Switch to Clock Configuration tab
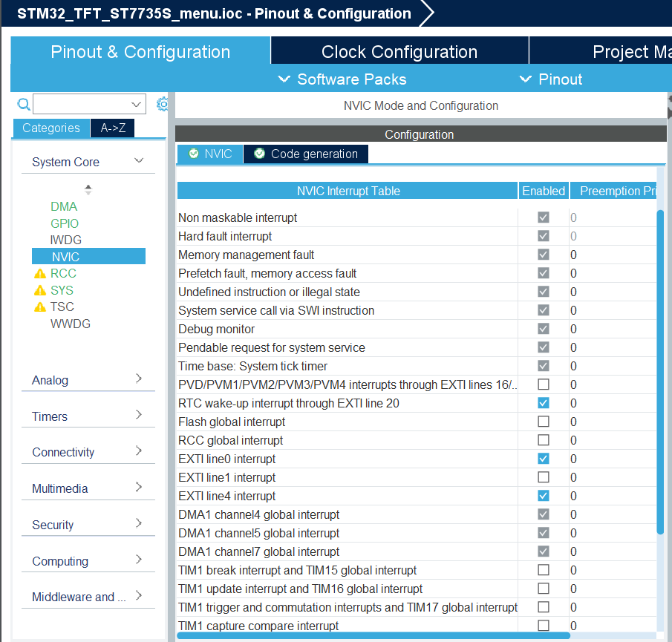 click(x=399, y=52)
